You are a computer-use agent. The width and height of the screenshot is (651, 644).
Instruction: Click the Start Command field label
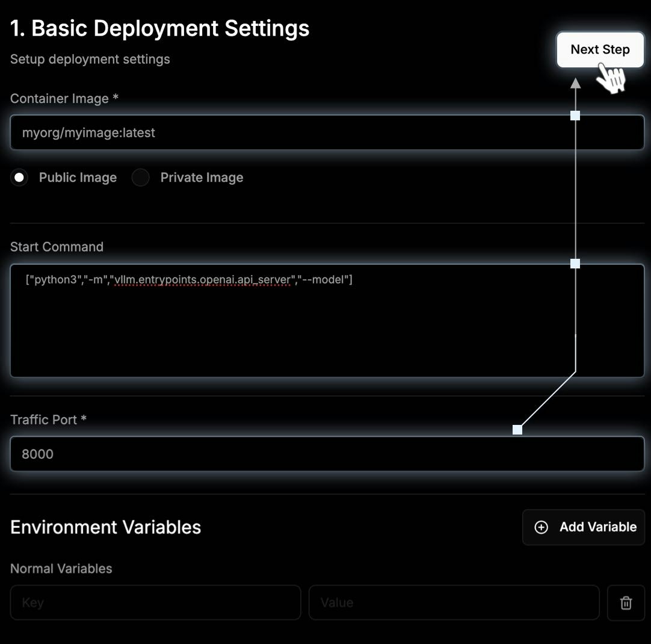click(57, 247)
